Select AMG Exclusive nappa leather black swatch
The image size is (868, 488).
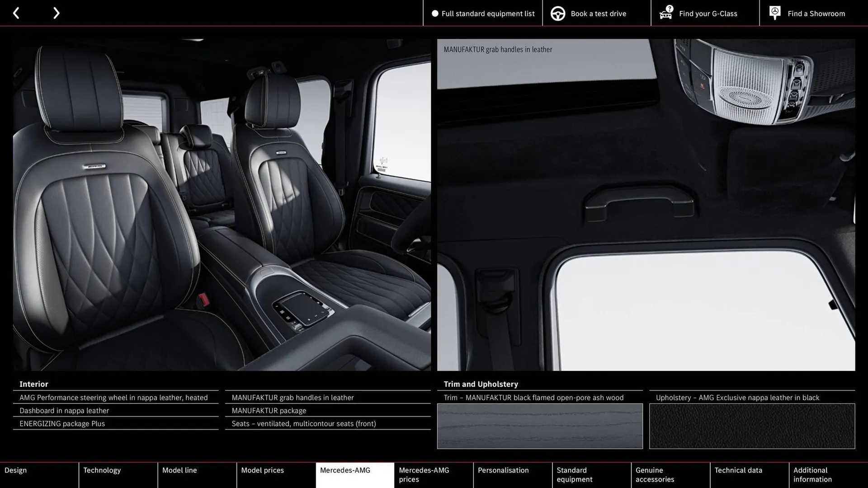[752, 426]
